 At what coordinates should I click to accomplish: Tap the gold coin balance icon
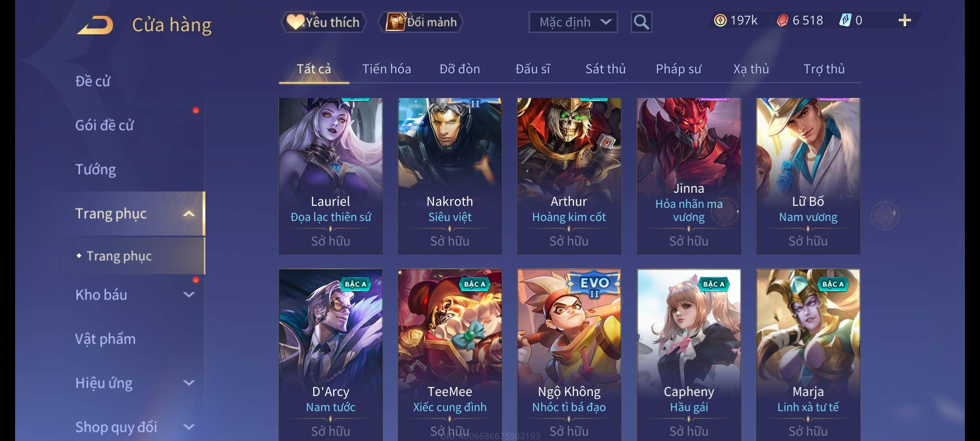pos(720,20)
